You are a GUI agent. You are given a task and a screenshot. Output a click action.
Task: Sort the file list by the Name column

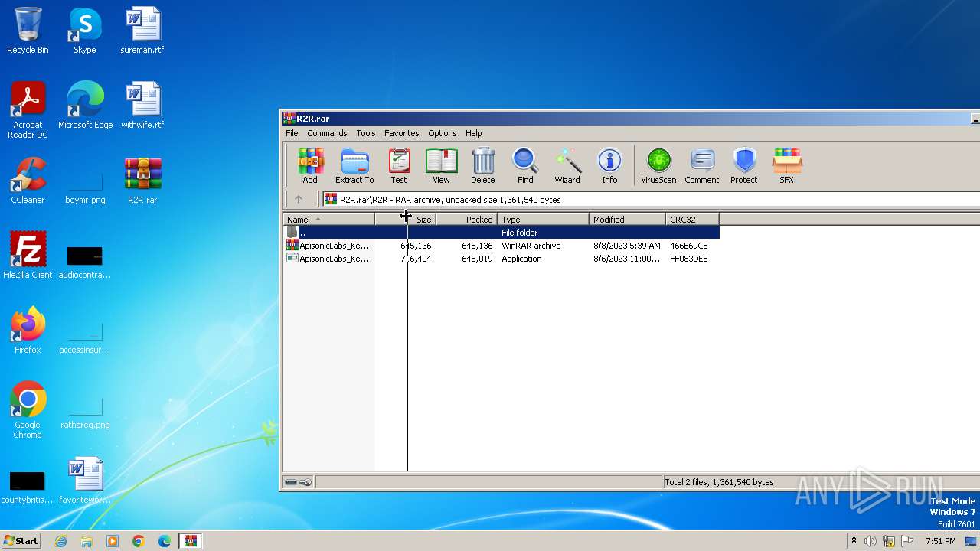(x=328, y=220)
